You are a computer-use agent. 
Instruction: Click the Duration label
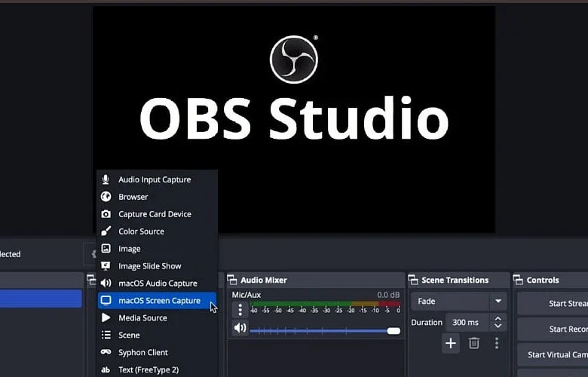[x=427, y=322]
